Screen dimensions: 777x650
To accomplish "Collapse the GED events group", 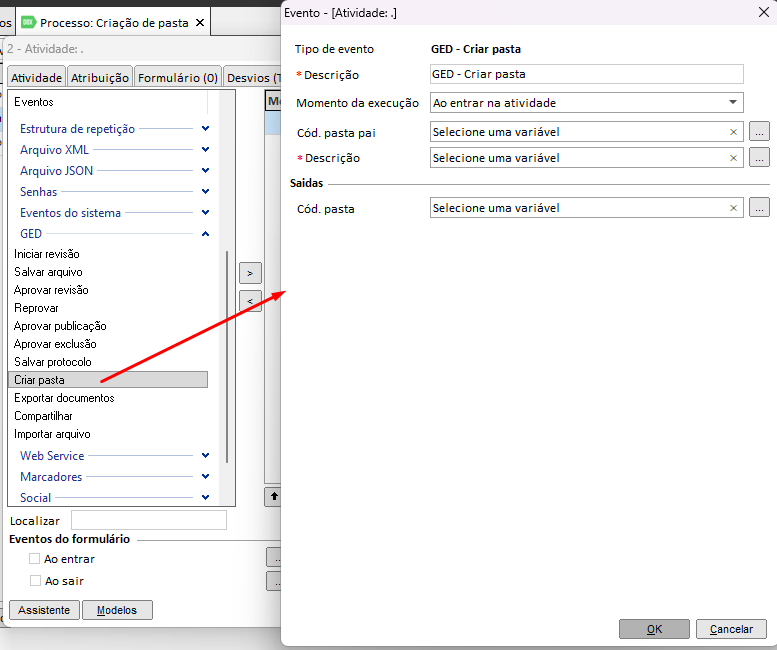I will pos(206,234).
